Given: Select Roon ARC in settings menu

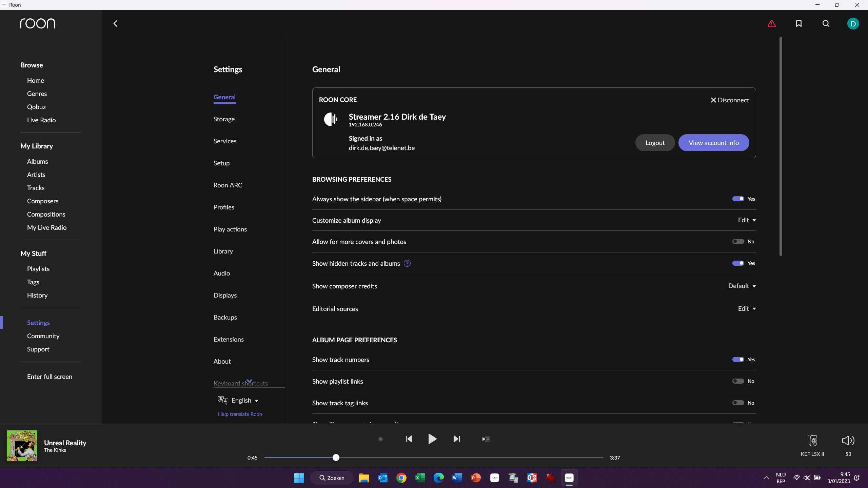Looking at the screenshot, I should [228, 185].
